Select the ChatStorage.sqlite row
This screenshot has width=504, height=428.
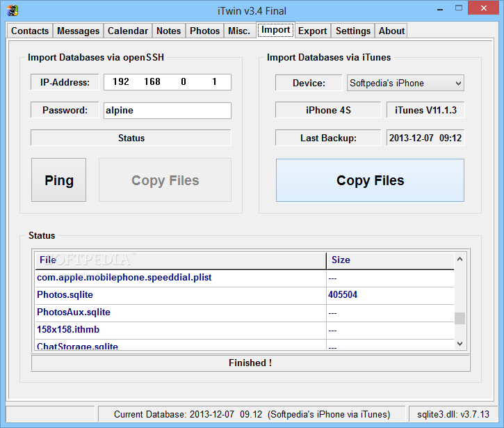point(245,345)
